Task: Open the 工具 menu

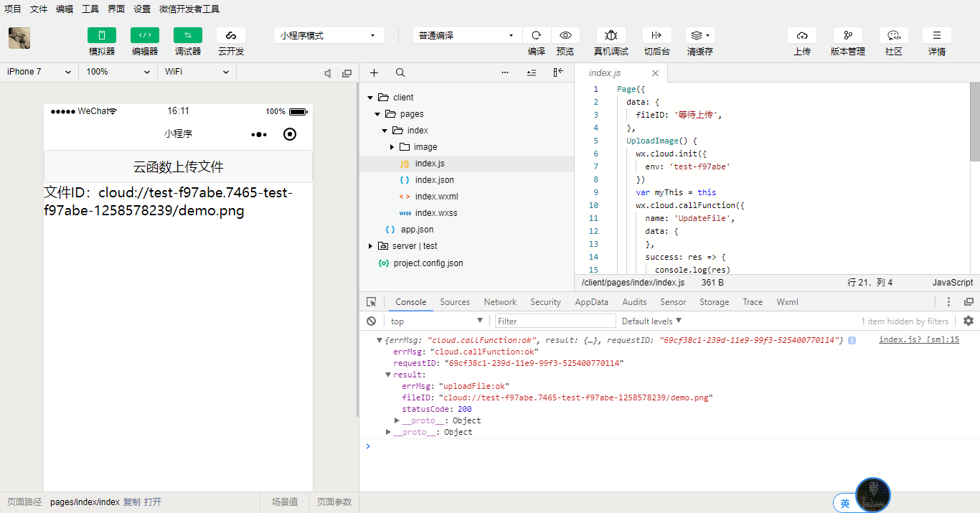Action: click(90, 9)
